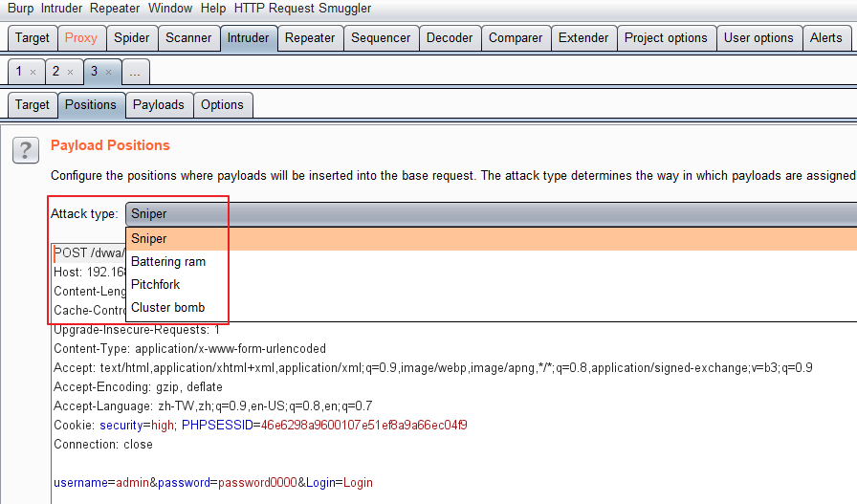
Task: Switch to the Comparer tab
Action: [516, 37]
